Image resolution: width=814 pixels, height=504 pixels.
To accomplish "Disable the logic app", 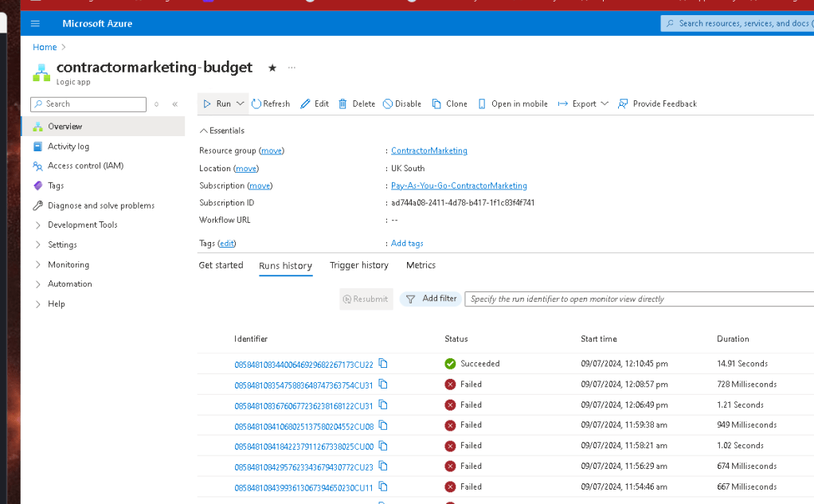I will click(402, 104).
